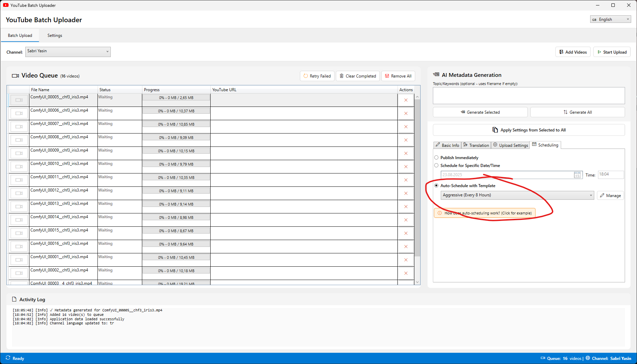Viewport: 637px width, 364px height.
Task: Click Generate All metadata button
Action: [x=577, y=112]
